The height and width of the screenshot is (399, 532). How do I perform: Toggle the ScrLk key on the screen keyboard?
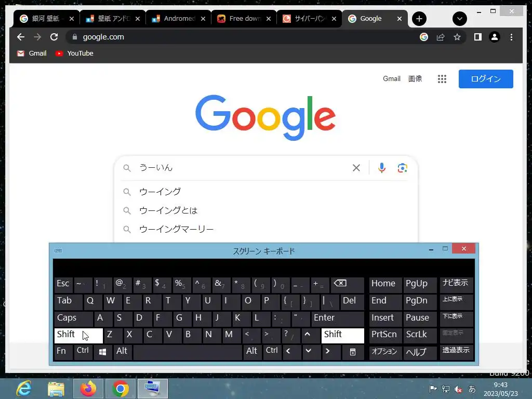coord(420,335)
